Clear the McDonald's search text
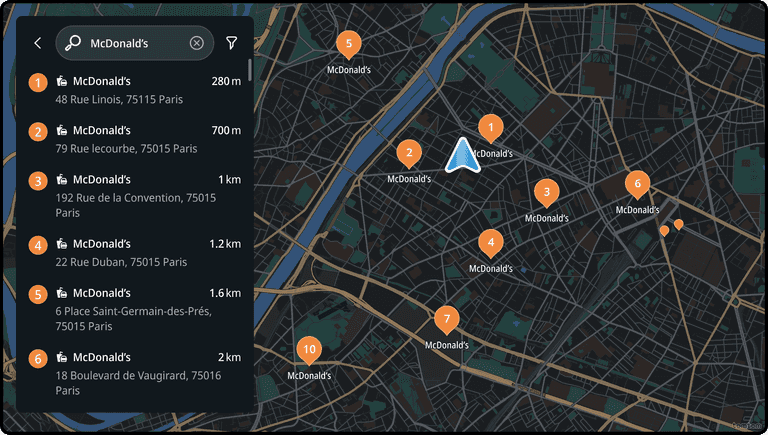 pyautogui.click(x=196, y=43)
